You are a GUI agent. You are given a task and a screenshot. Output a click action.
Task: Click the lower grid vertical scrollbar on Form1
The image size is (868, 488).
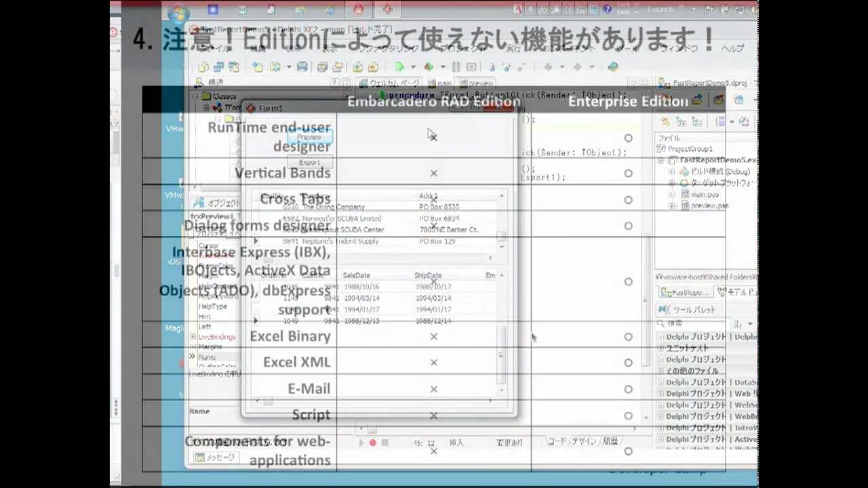[x=502, y=332]
